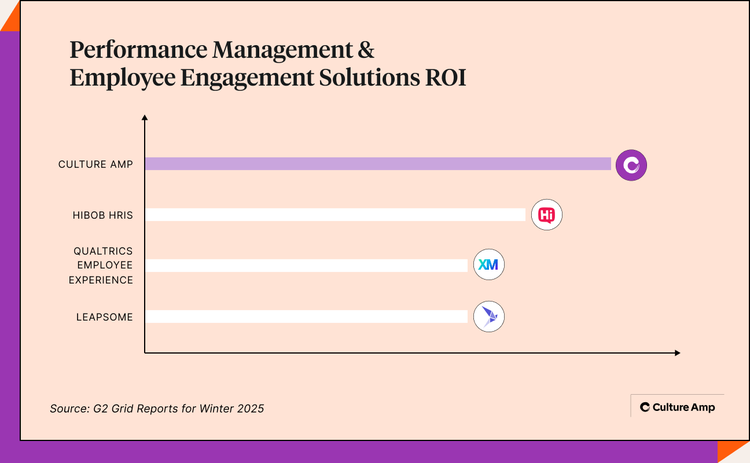Click the red HiBob logo icon
Screen dimensions: 750x463
(x=547, y=214)
